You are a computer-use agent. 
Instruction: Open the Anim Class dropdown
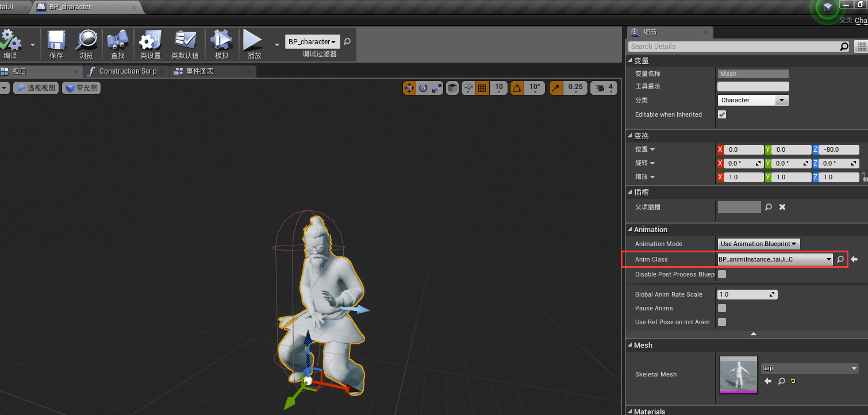click(827, 259)
